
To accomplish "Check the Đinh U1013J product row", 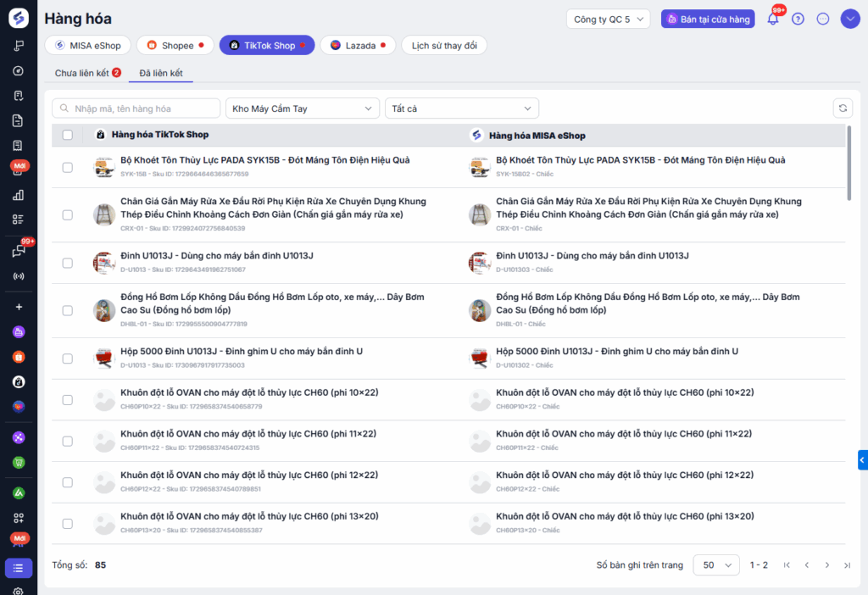I will pos(68,263).
